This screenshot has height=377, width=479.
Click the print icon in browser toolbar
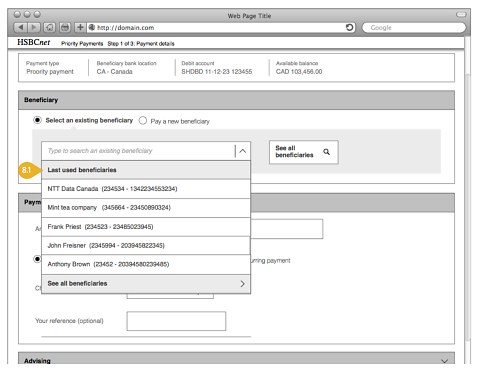[65, 27]
